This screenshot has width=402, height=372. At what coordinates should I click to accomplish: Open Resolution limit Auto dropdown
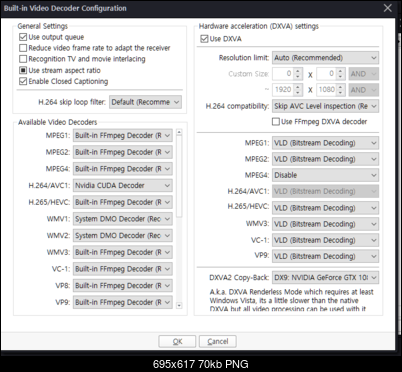(x=325, y=58)
